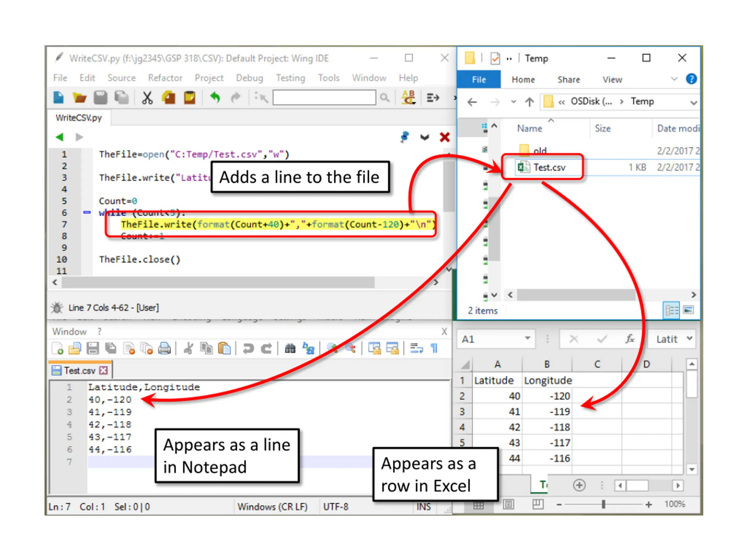Click the Print icon in Notepad++ toolbar
This screenshot has height=560, width=747.
pyautogui.click(x=165, y=348)
